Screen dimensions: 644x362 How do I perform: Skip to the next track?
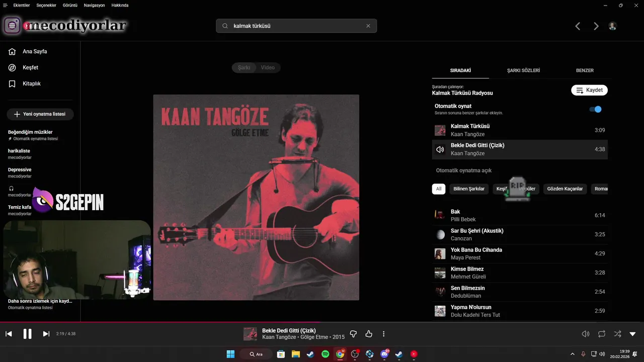pyautogui.click(x=46, y=334)
